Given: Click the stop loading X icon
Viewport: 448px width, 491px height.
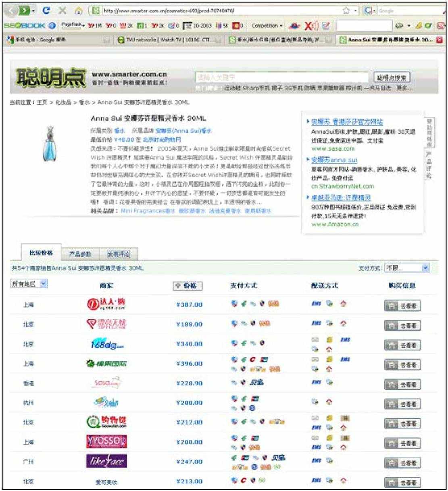Looking at the screenshot, I should [63, 11].
